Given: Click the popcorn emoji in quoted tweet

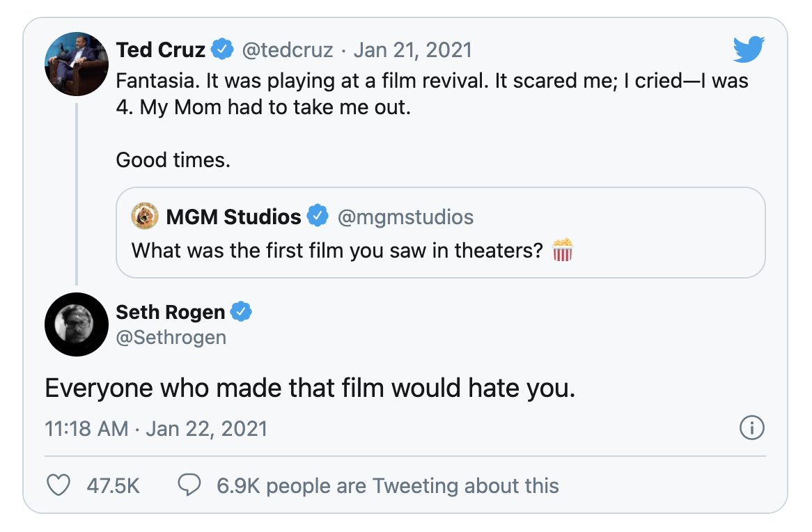Looking at the screenshot, I should coord(562,250).
